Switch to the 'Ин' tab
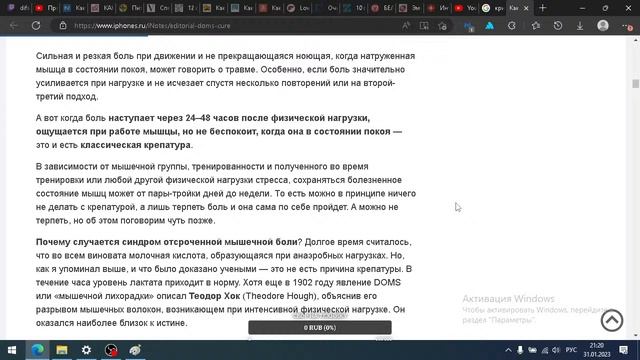The image size is (640, 360). click(438, 8)
